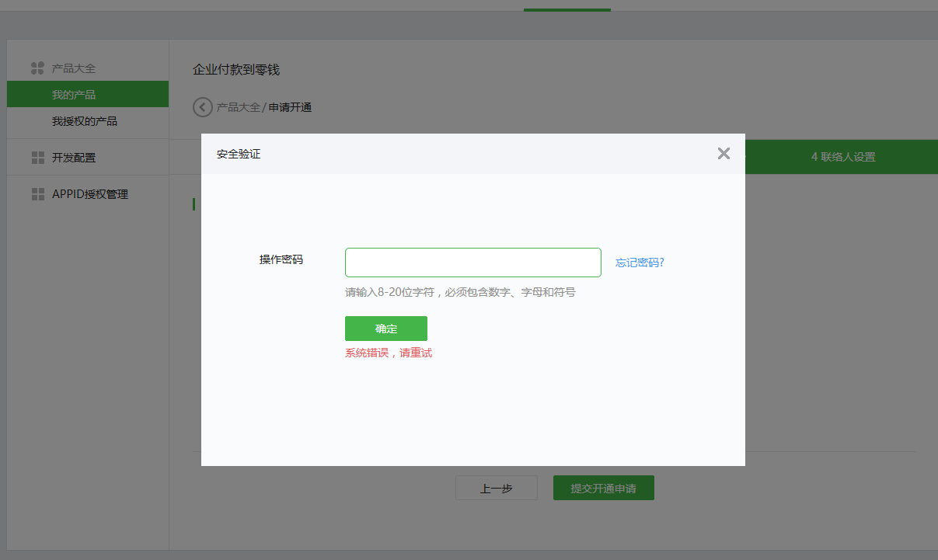This screenshot has width=938, height=560.
Task: Close the 安全验证 dialog with X
Action: (x=724, y=154)
